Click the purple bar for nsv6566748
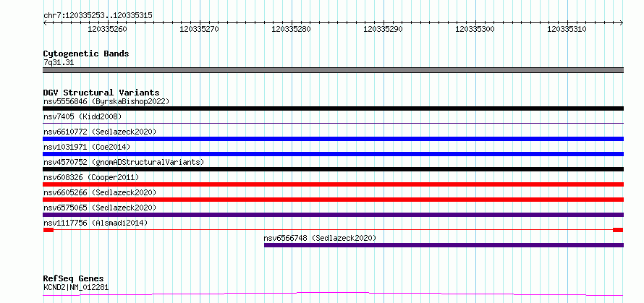Image resolution: width=644 pixels, height=303 pixels. pos(444,245)
